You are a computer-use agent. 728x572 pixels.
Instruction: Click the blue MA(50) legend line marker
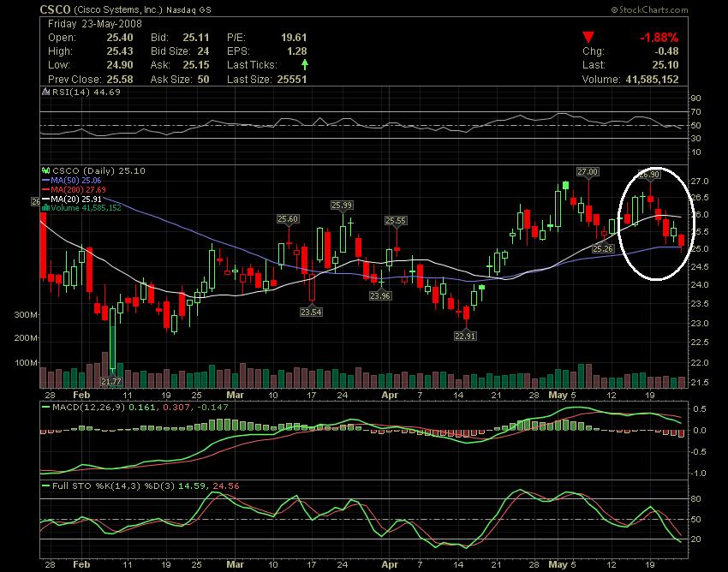coord(45,181)
